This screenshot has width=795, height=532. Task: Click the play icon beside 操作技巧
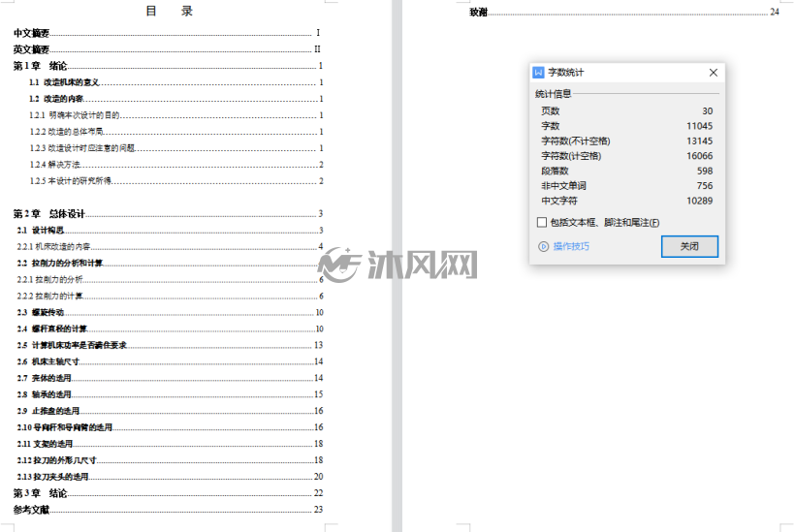543,247
